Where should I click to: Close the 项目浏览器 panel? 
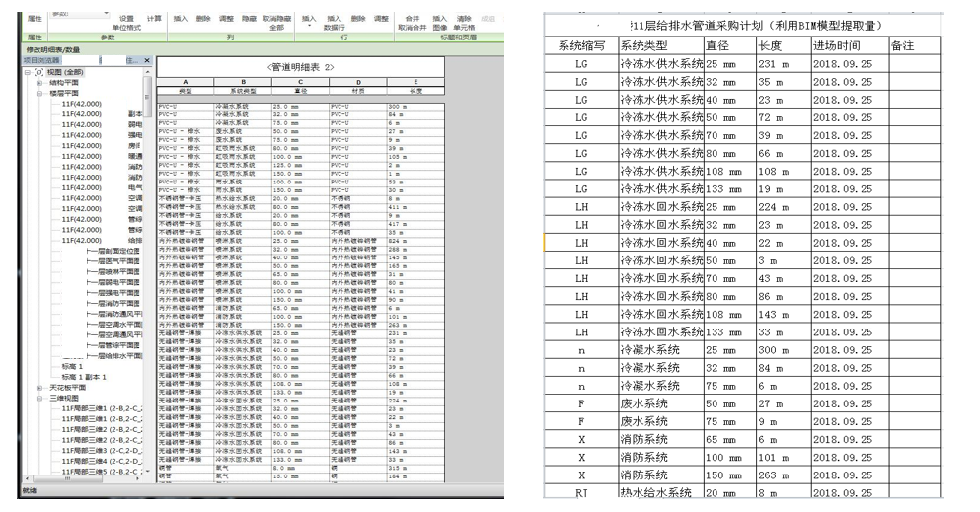[147, 60]
